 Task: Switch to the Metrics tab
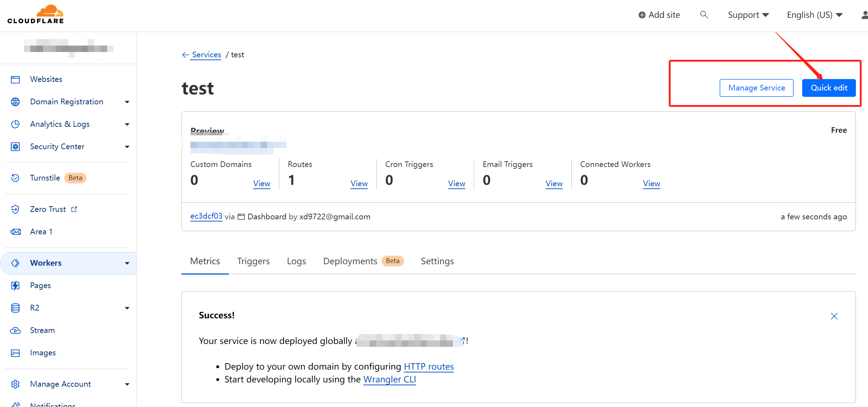tap(205, 261)
